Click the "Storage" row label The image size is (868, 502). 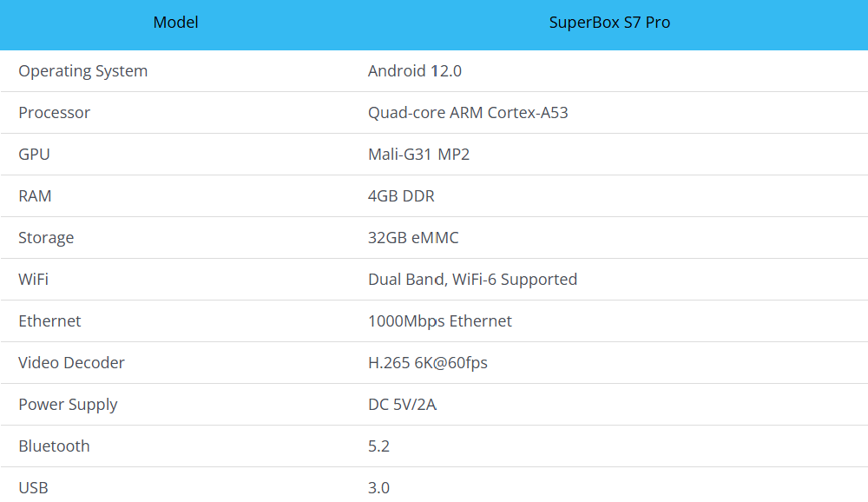46,238
